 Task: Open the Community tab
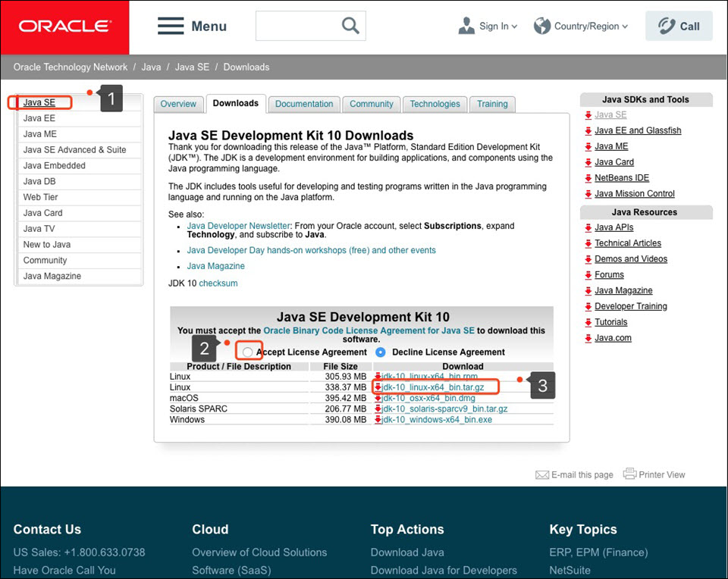point(372,104)
